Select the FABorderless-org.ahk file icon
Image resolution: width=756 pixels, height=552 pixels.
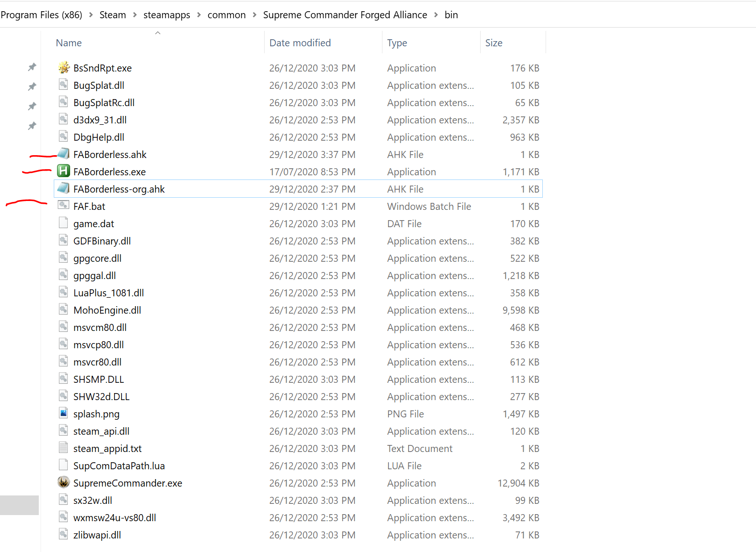click(64, 188)
